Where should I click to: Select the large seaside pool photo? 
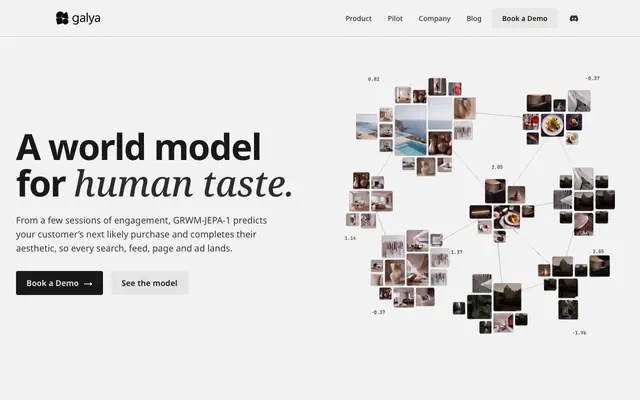point(410,130)
